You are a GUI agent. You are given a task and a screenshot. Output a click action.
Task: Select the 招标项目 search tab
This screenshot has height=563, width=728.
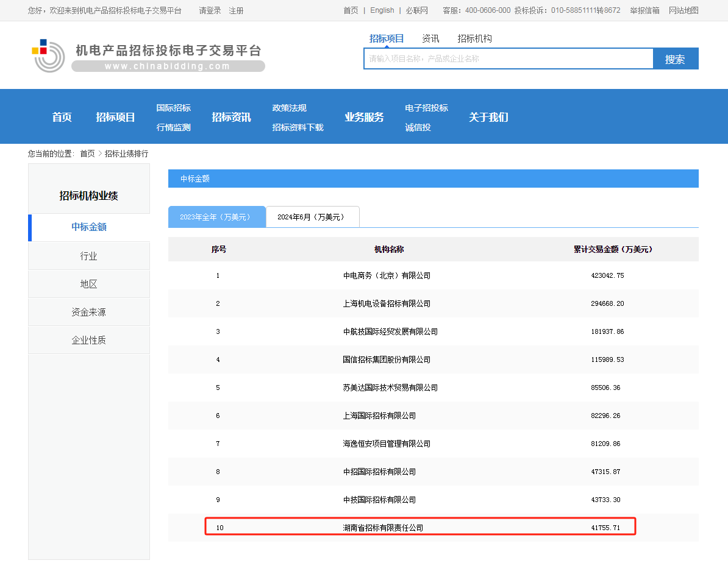pyautogui.click(x=387, y=38)
